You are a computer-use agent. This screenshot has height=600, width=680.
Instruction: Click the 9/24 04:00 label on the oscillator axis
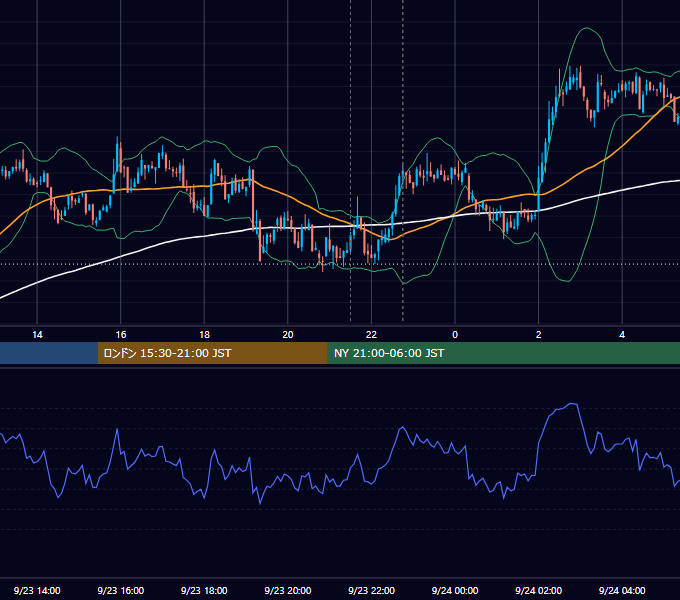click(622, 590)
